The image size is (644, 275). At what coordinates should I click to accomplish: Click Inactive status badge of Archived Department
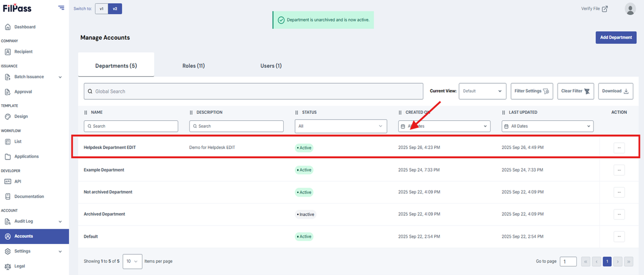click(305, 214)
